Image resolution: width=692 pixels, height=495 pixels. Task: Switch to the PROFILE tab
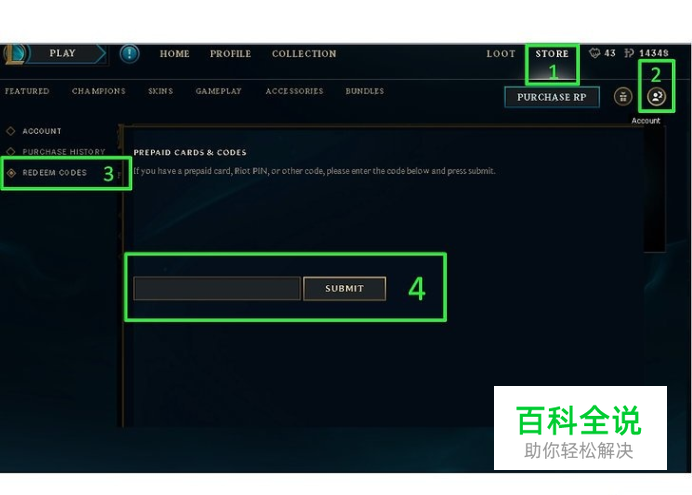click(x=230, y=54)
